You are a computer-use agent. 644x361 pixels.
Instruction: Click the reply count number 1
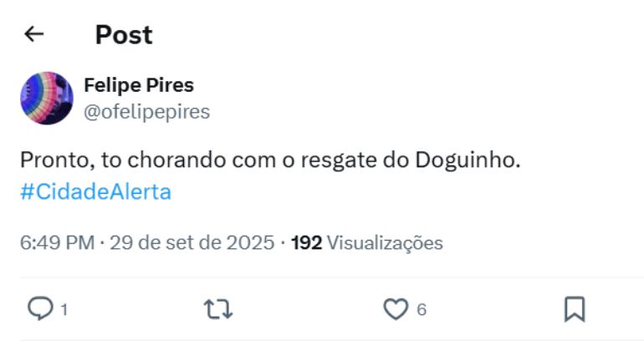pos(64,310)
